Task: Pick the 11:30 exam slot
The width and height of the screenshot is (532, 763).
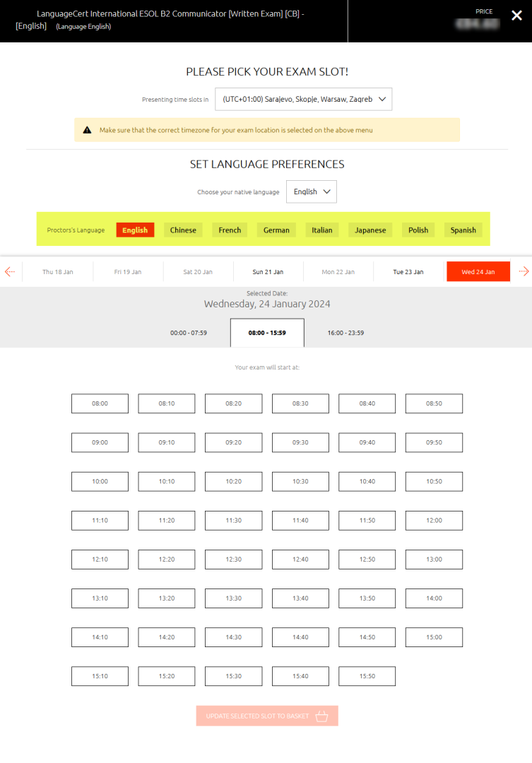Action: click(234, 520)
